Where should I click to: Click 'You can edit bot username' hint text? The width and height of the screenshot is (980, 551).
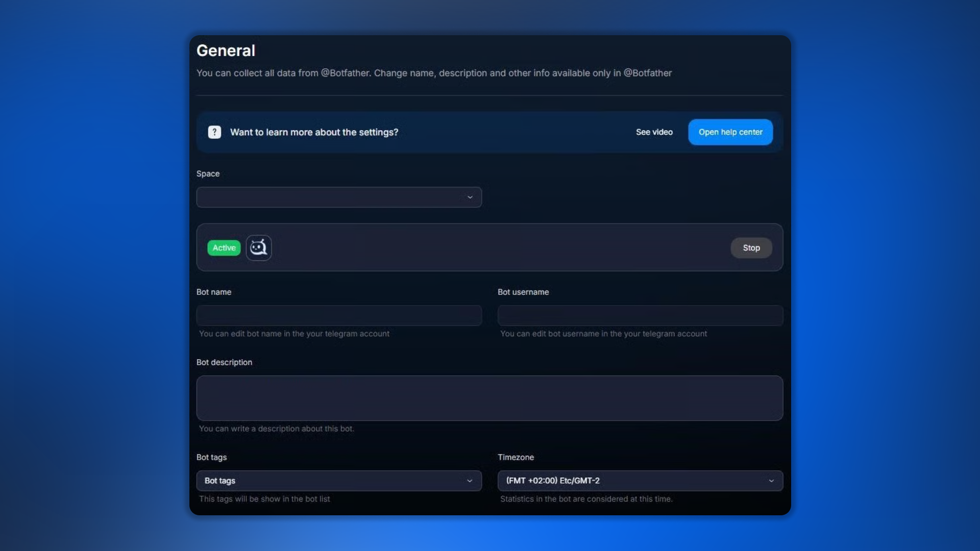coord(604,334)
